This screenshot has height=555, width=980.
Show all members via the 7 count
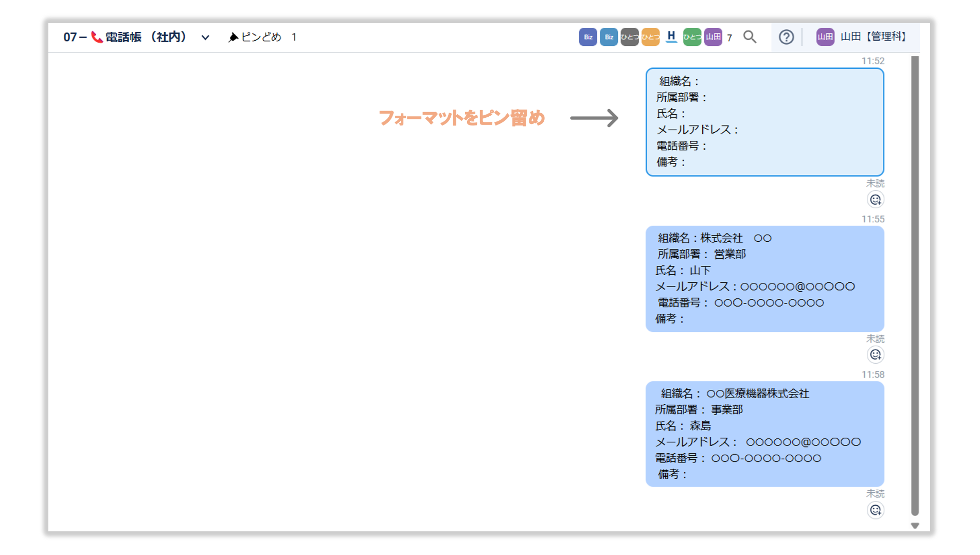(729, 38)
